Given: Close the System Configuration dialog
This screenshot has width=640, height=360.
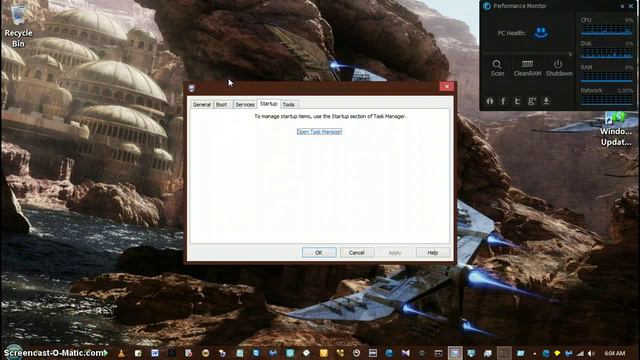Looking at the screenshot, I should point(447,87).
